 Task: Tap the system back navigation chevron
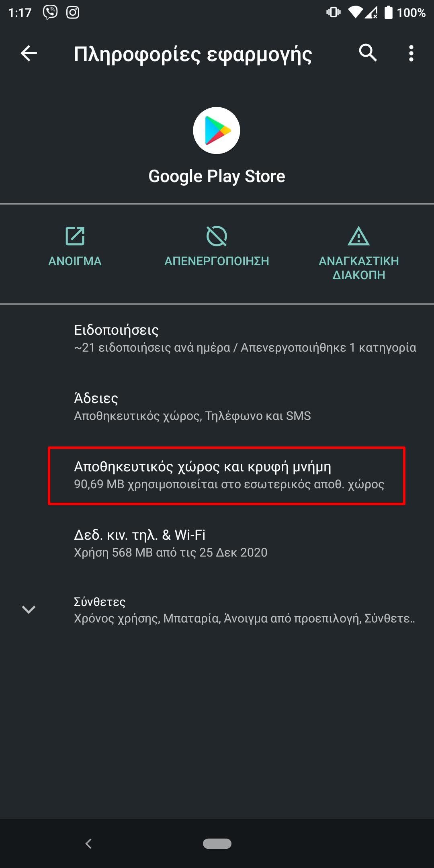pos(89,843)
